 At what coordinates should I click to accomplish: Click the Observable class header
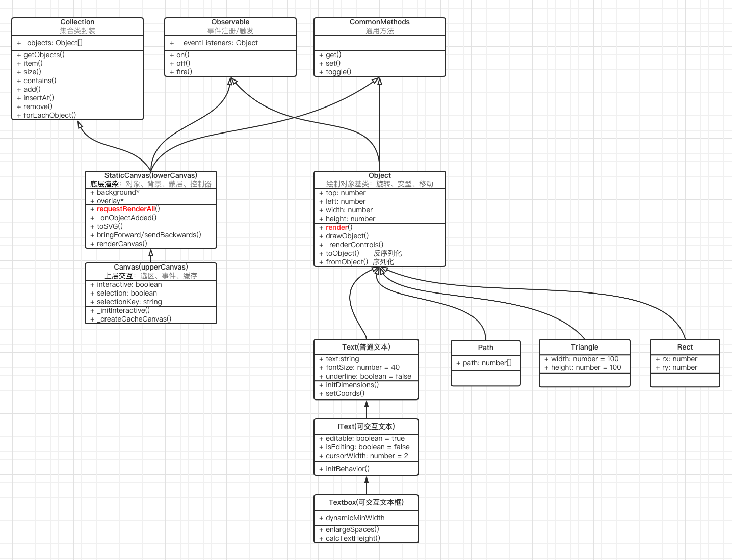[x=230, y=22]
